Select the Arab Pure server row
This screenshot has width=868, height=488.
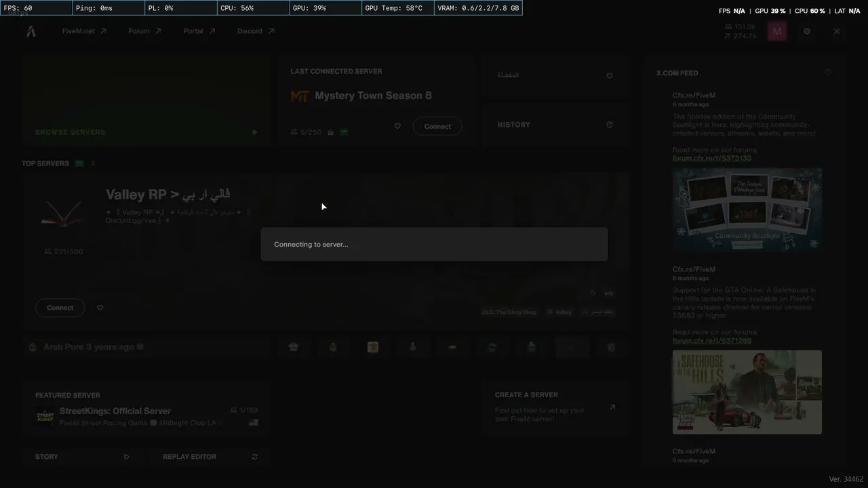[146, 347]
